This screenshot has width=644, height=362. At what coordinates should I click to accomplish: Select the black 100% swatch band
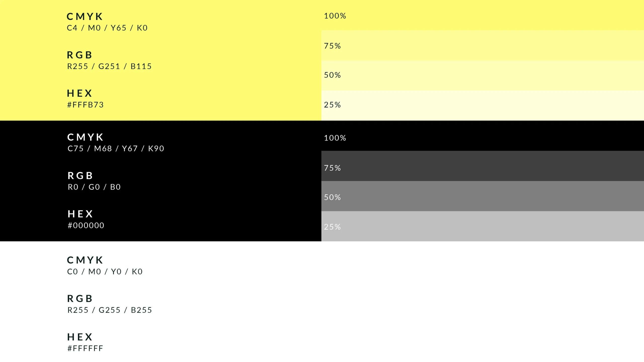(x=482, y=136)
